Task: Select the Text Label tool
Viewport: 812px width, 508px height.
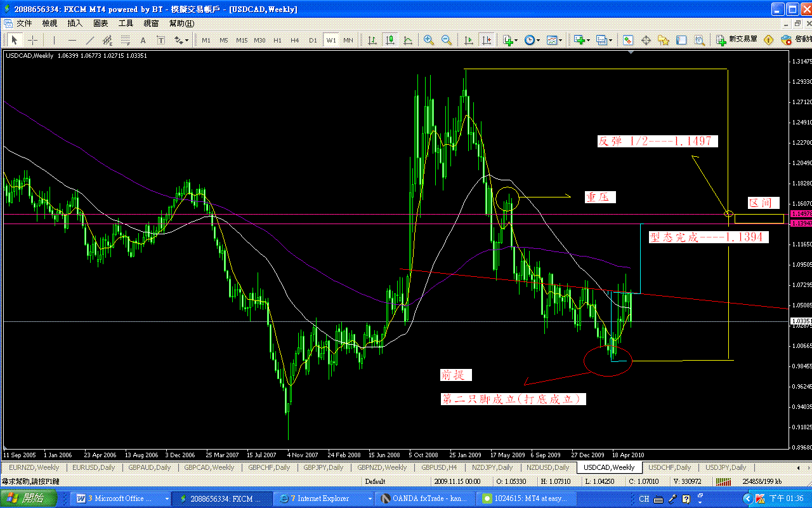Action: (x=160, y=40)
